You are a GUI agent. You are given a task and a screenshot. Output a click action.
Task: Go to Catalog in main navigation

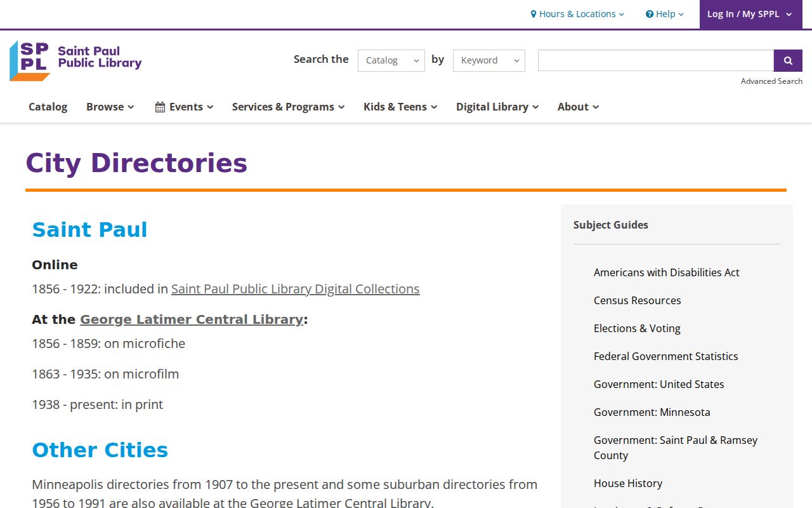(x=48, y=107)
